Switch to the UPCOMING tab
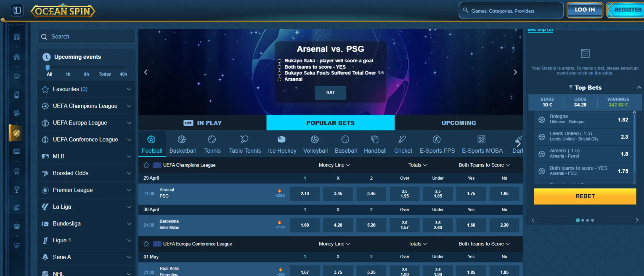The height and width of the screenshot is (276, 644). pyautogui.click(x=459, y=123)
